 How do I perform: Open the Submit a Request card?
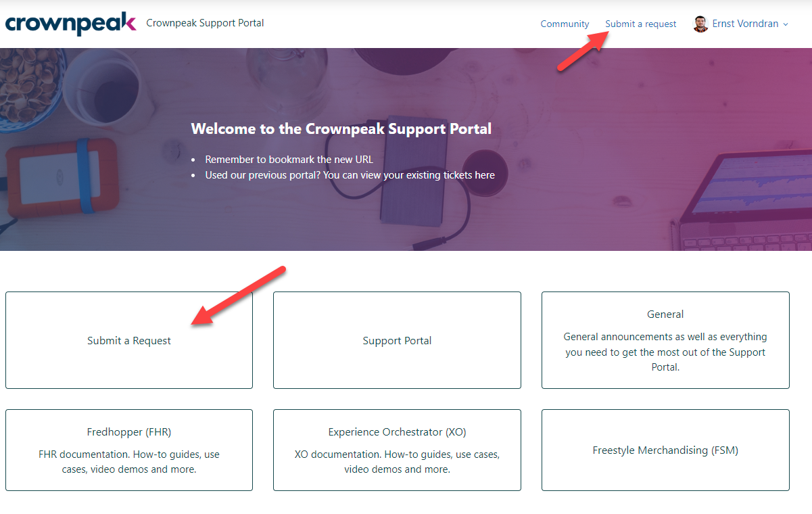tap(129, 340)
